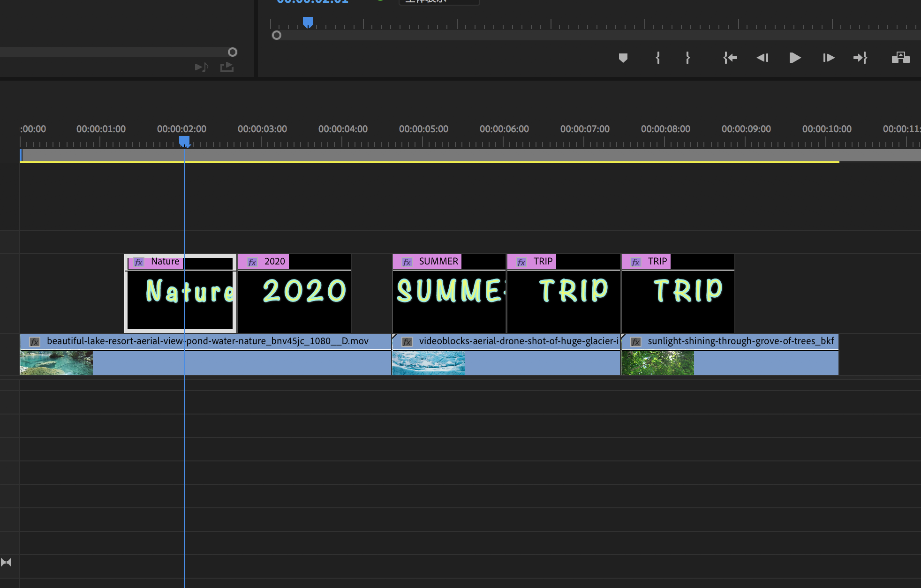The image size is (921, 588).
Task: Step forward one frame
Action: click(x=829, y=58)
